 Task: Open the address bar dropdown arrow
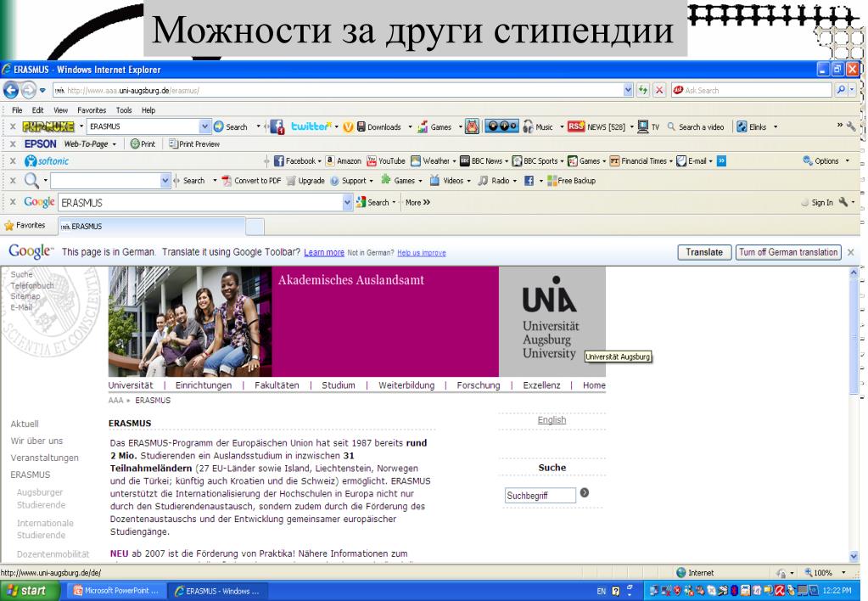(628, 90)
